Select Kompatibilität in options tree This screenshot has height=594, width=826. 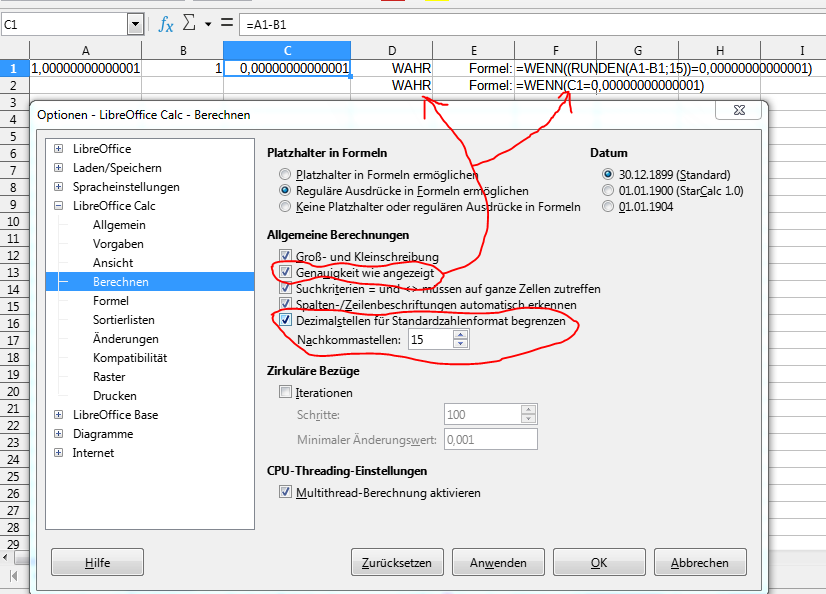point(130,358)
